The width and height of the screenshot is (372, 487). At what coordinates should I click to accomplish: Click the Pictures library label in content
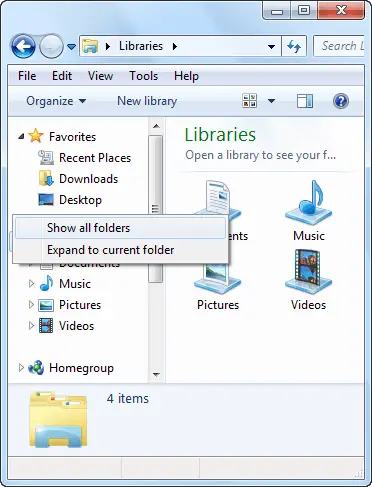click(x=218, y=305)
